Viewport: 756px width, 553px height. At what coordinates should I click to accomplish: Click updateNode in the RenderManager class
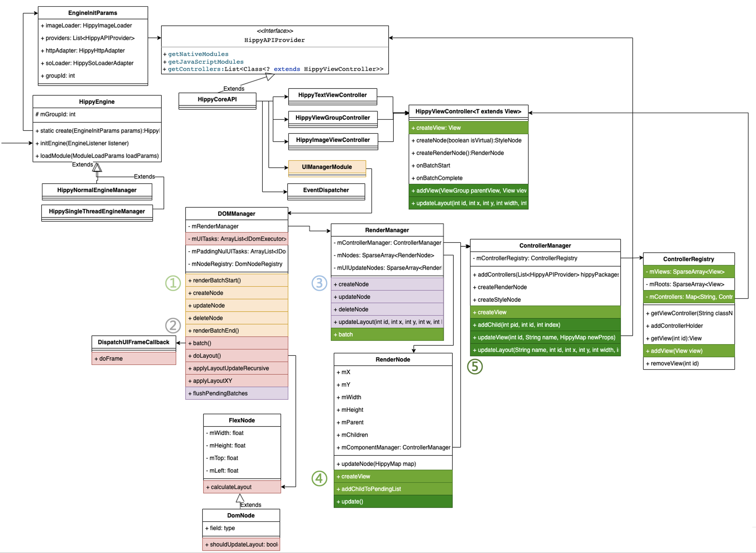(x=387, y=297)
